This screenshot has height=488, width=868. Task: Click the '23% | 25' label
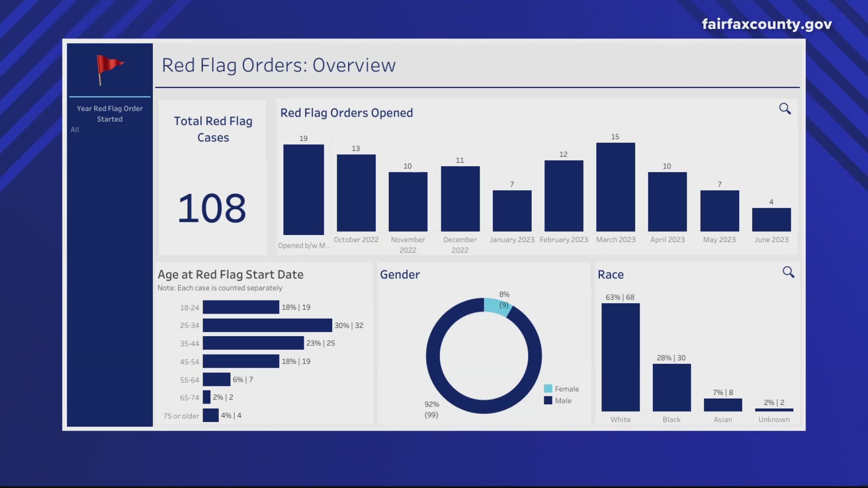pyautogui.click(x=321, y=343)
